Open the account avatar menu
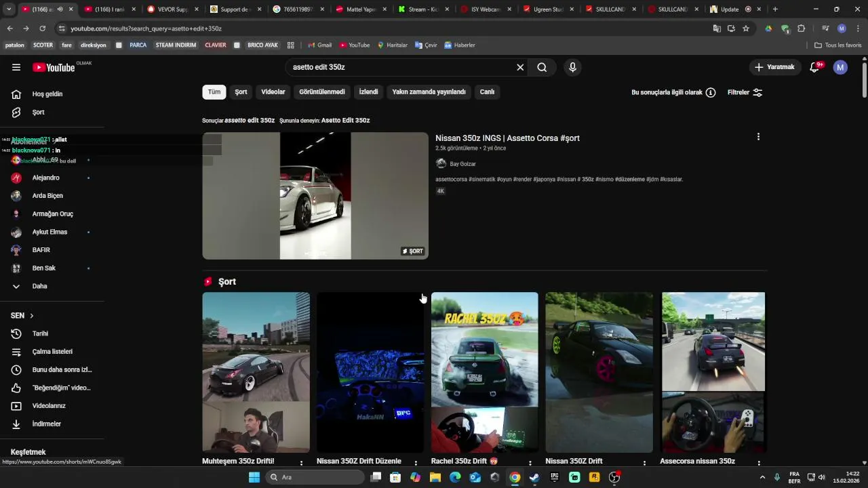868x488 pixels. pyautogui.click(x=840, y=67)
